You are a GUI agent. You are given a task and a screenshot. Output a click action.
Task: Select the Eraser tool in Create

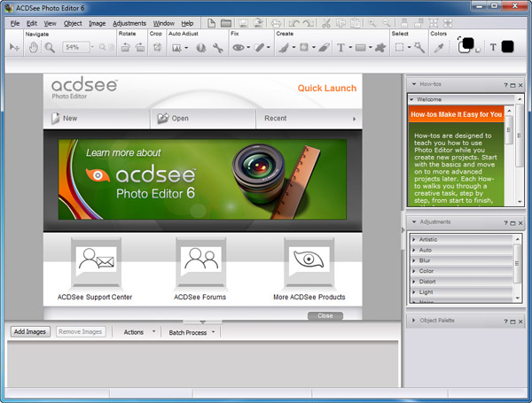tap(324, 47)
